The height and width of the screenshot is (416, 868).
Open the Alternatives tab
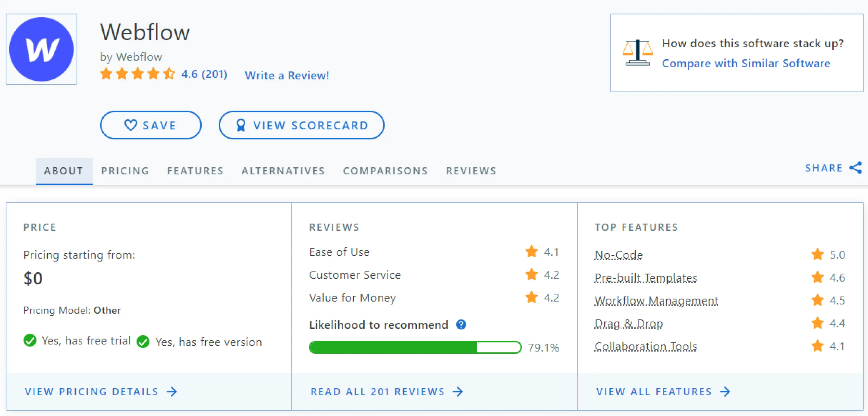[283, 171]
